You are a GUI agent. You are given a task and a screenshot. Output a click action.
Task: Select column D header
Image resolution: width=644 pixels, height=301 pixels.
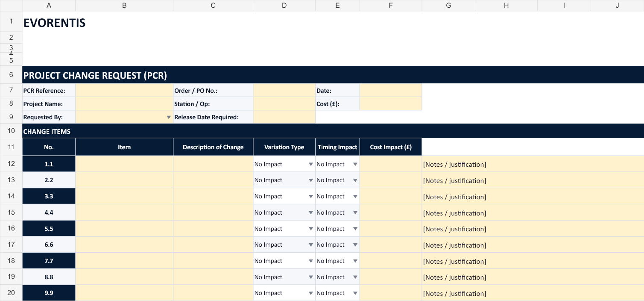(x=284, y=6)
